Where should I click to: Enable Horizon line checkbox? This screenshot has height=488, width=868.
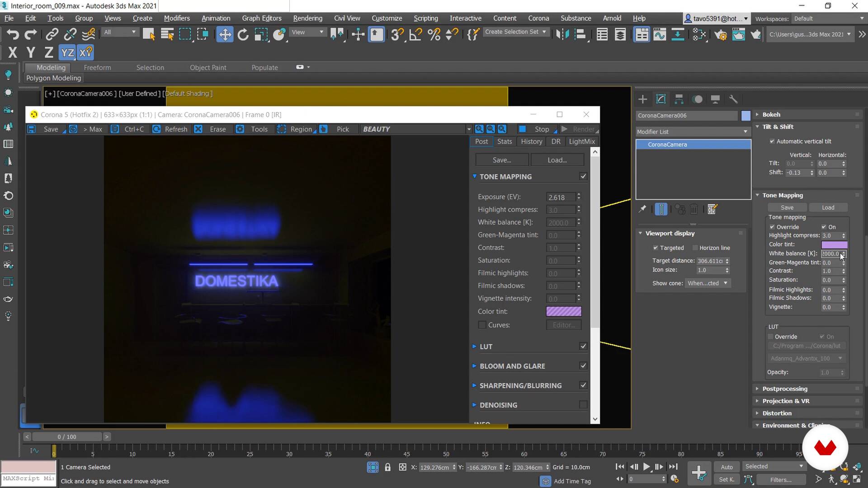point(695,248)
